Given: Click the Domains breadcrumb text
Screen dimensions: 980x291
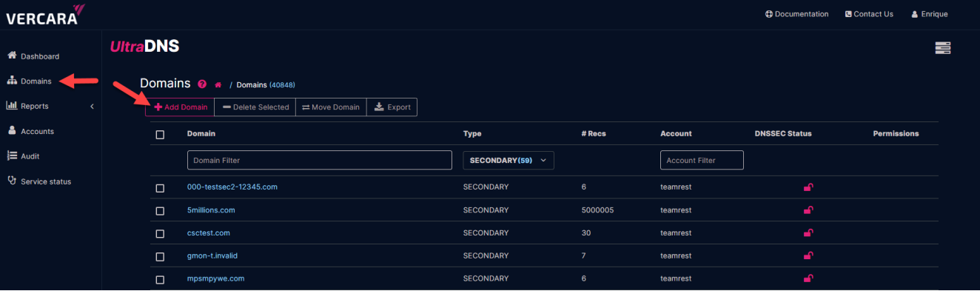Looking at the screenshot, I should point(252,85).
